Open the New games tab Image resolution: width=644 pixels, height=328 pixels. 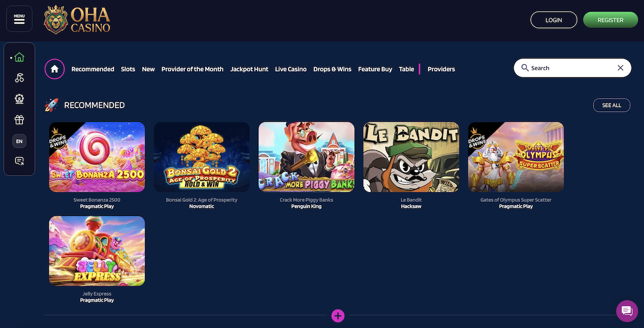click(148, 69)
